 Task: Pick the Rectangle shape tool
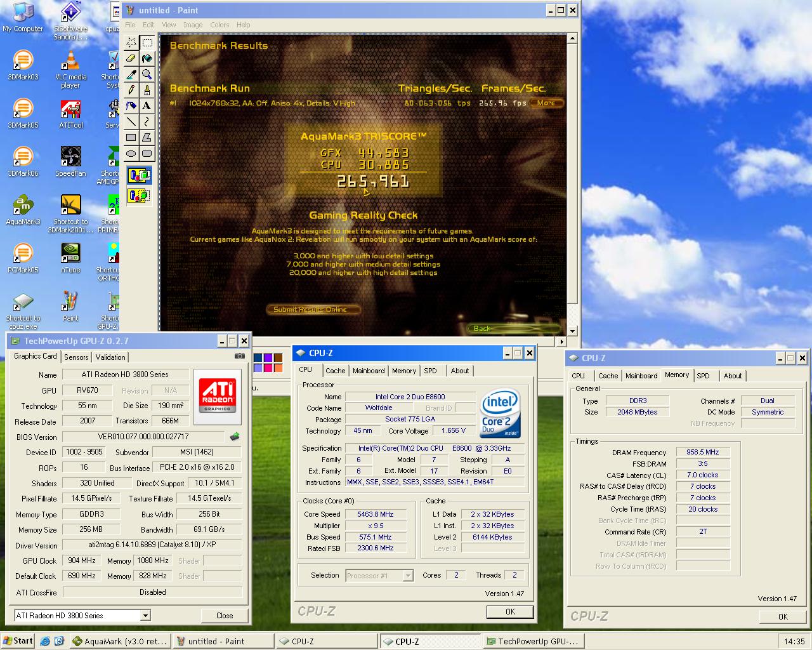[131, 137]
